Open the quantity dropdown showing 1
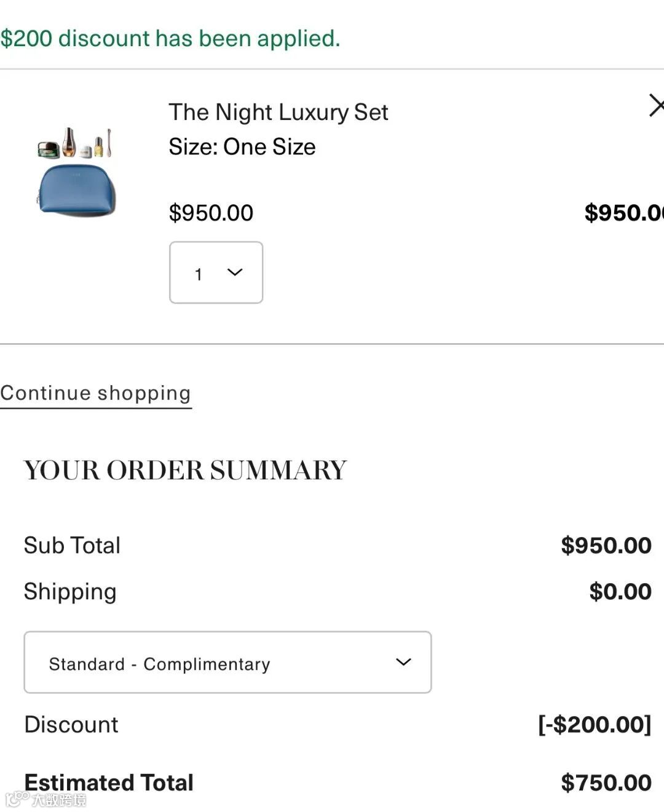The width and height of the screenshot is (664, 812). (215, 273)
